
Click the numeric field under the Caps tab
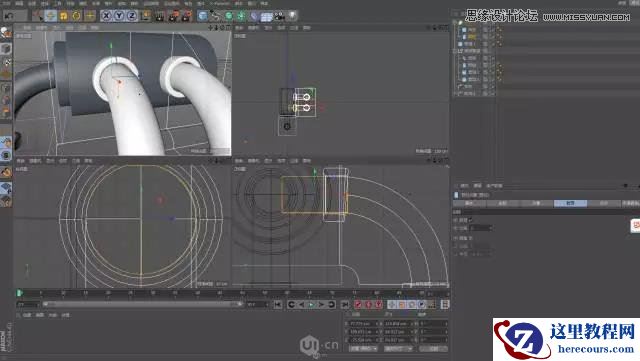[481, 228]
